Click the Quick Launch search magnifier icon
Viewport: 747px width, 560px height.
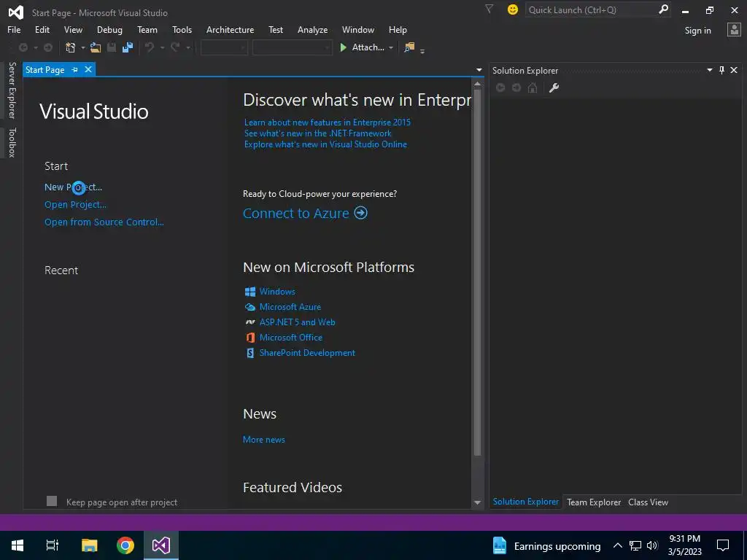coord(663,9)
